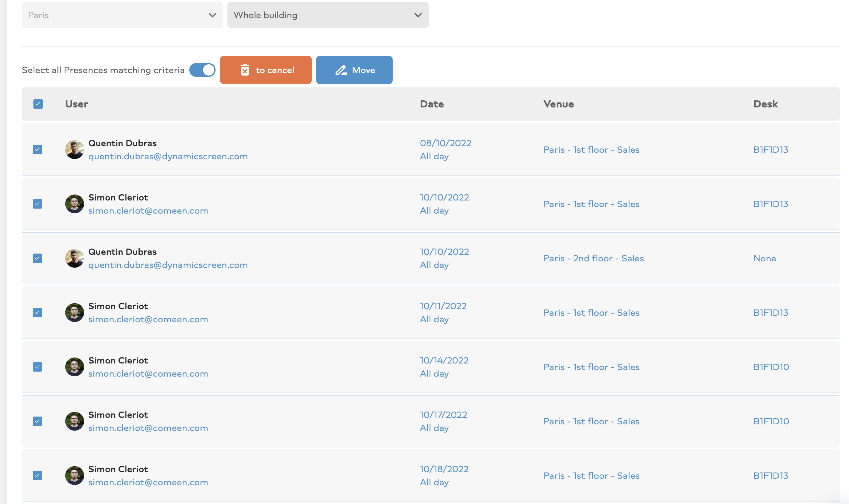The image size is (849, 504).
Task: Uncheck Simon Cleriot 10/14/2022 row checkbox
Action: tap(37, 367)
